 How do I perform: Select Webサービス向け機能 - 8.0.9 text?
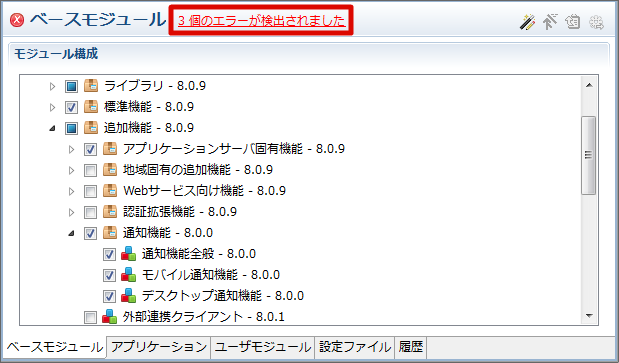[204, 191]
